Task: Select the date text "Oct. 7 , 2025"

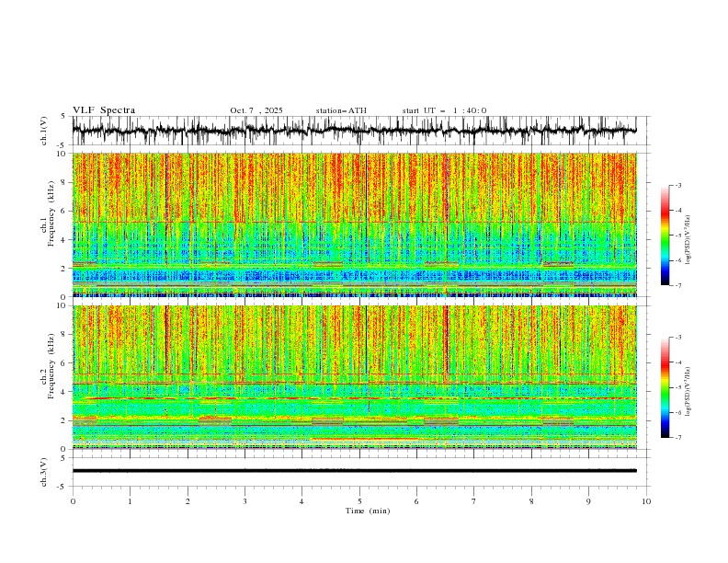Action: (x=256, y=110)
